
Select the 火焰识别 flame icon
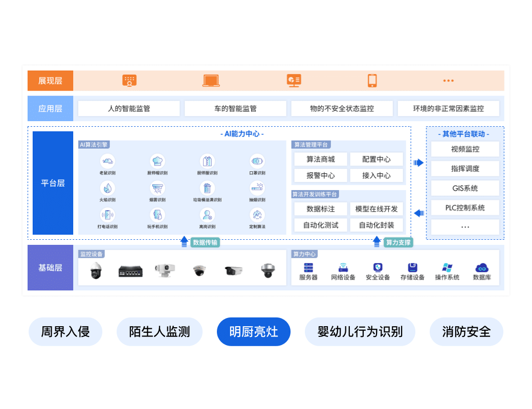click(107, 188)
